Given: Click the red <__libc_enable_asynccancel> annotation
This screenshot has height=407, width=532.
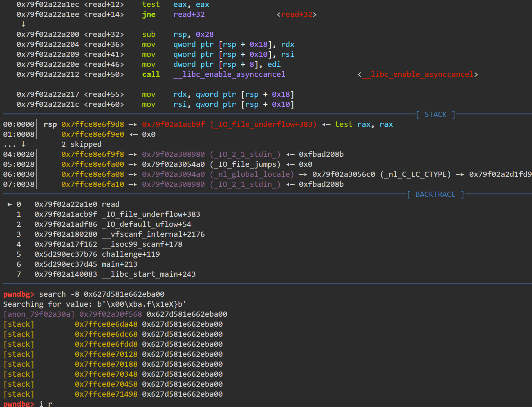Looking at the screenshot, I should (418, 74).
